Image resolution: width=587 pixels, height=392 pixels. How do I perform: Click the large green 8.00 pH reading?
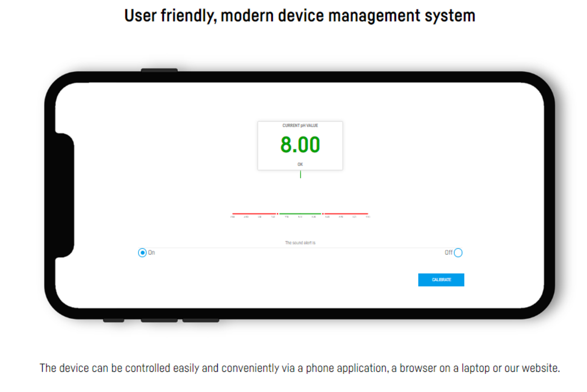click(x=300, y=145)
